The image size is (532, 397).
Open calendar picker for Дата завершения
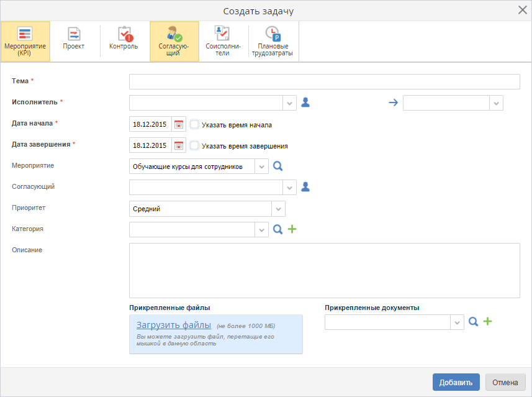pyautogui.click(x=179, y=145)
